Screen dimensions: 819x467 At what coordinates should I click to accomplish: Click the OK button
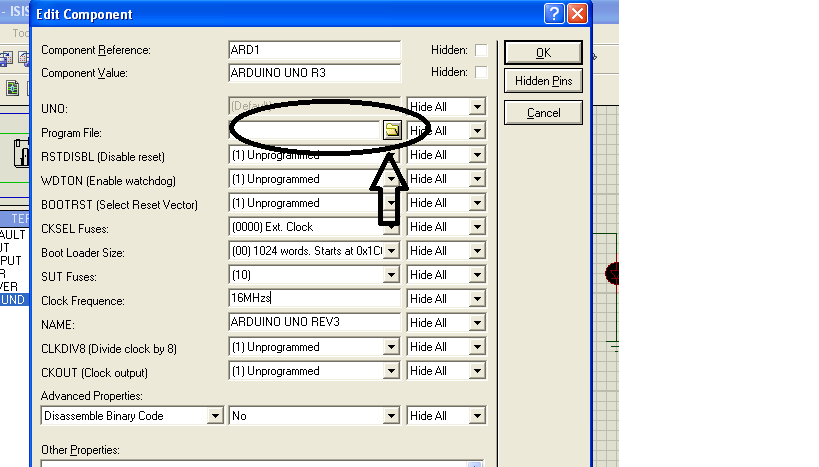543,53
